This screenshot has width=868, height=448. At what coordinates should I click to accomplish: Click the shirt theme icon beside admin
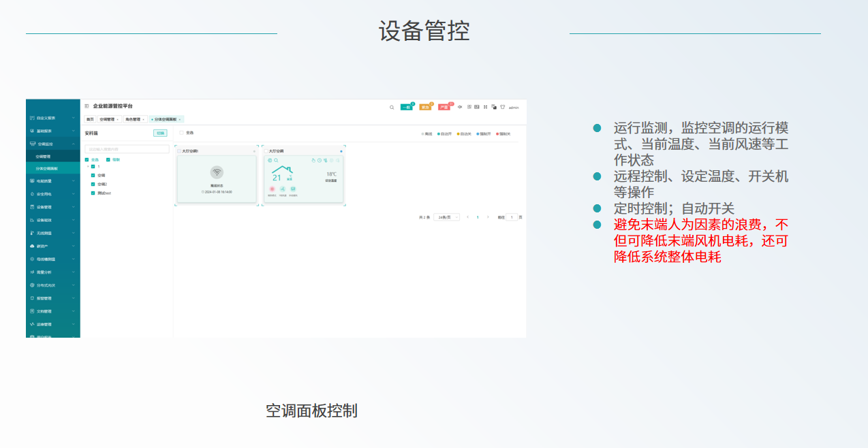tap(503, 107)
